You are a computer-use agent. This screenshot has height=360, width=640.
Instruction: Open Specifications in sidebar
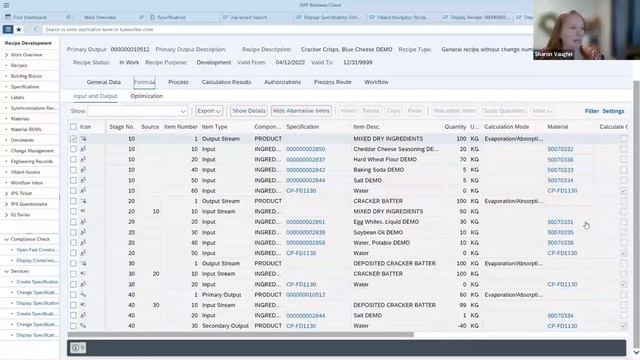click(25, 87)
